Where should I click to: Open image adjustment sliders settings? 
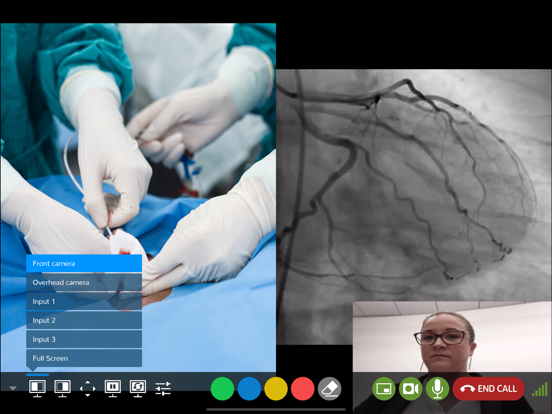click(163, 388)
